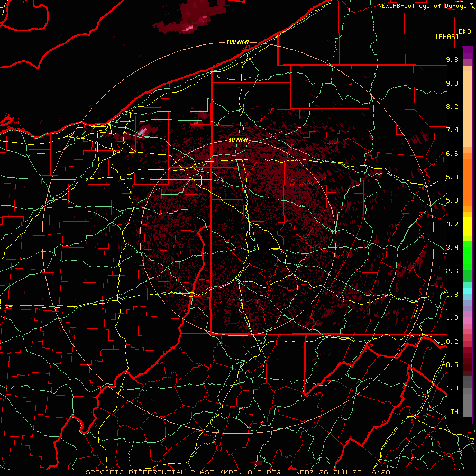Click the TH legend label
The width and height of the screenshot is (476, 476).
pos(454,412)
